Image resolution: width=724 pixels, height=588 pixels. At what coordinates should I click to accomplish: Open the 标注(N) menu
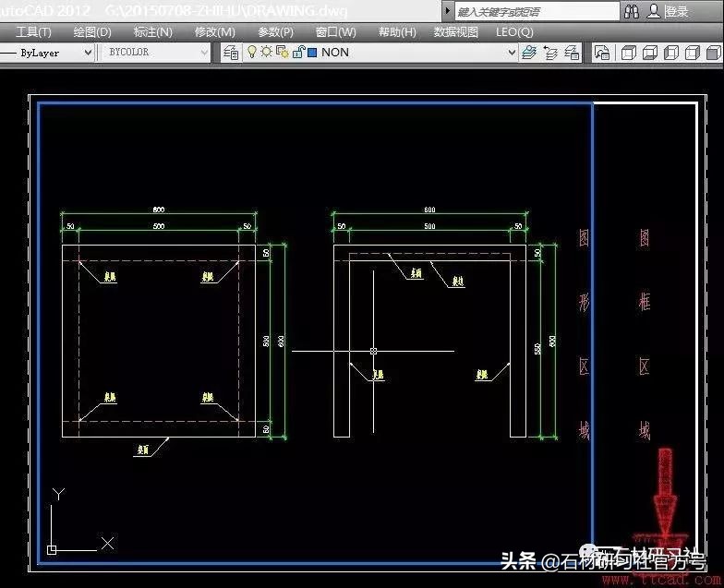tap(153, 31)
